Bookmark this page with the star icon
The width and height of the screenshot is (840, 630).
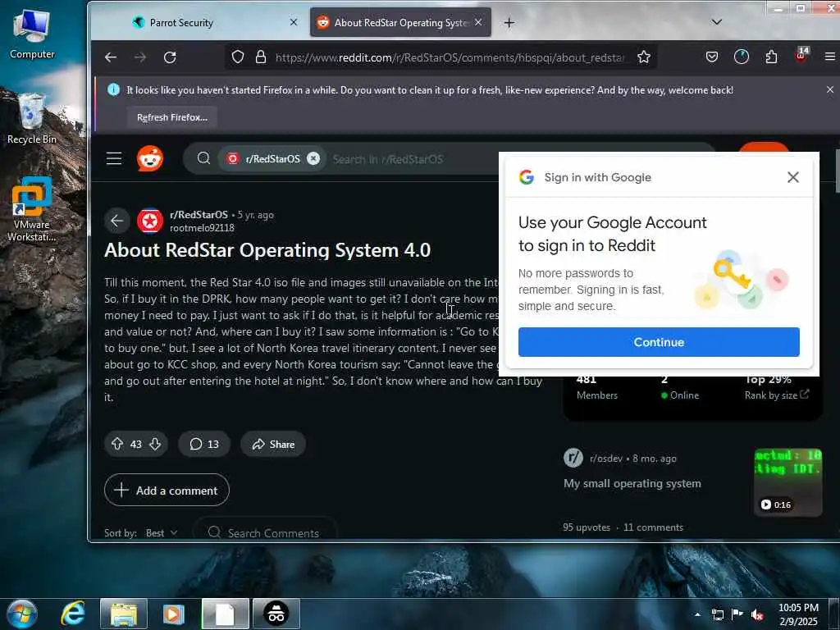point(644,57)
